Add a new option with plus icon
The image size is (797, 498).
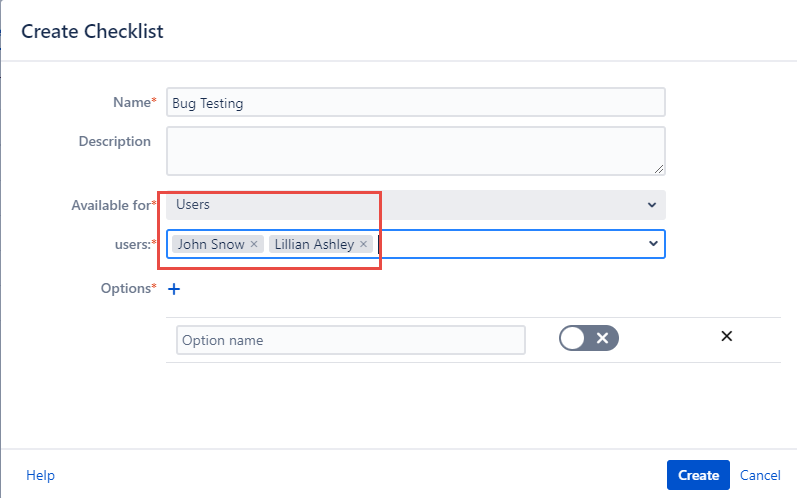pyautogui.click(x=173, y=289)
